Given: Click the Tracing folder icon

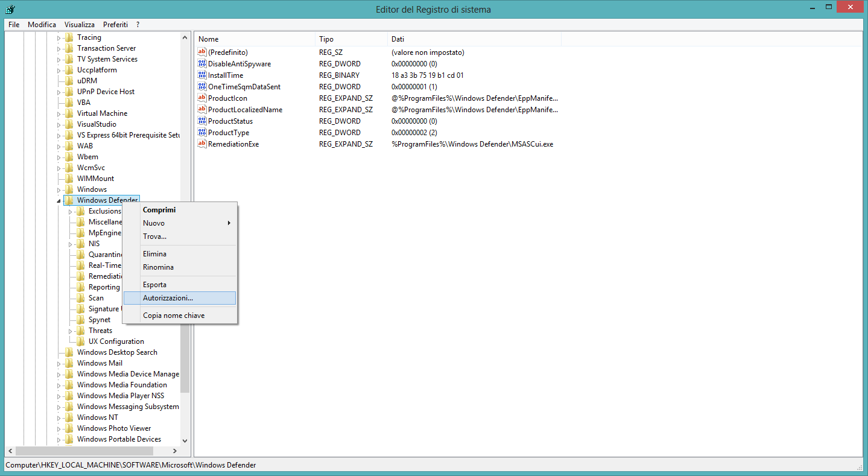Looking at the screenshot, I should point(69,37).
